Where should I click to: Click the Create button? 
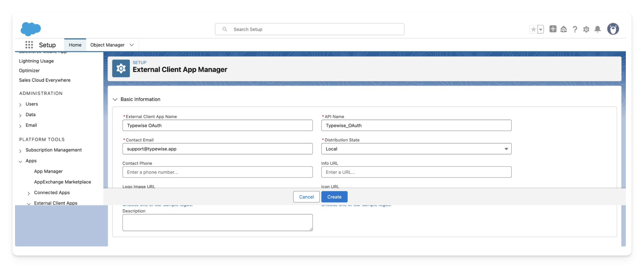(334, 197)
